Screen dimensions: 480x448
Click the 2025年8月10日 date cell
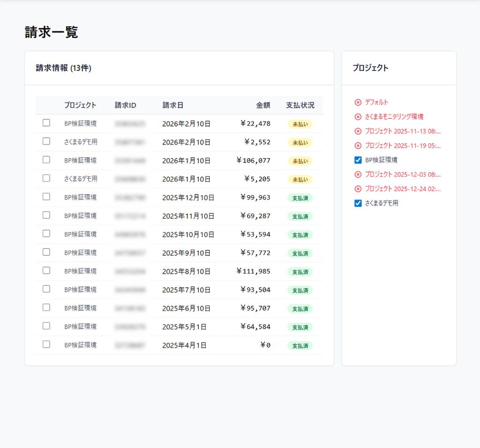[x=187, y=272]
